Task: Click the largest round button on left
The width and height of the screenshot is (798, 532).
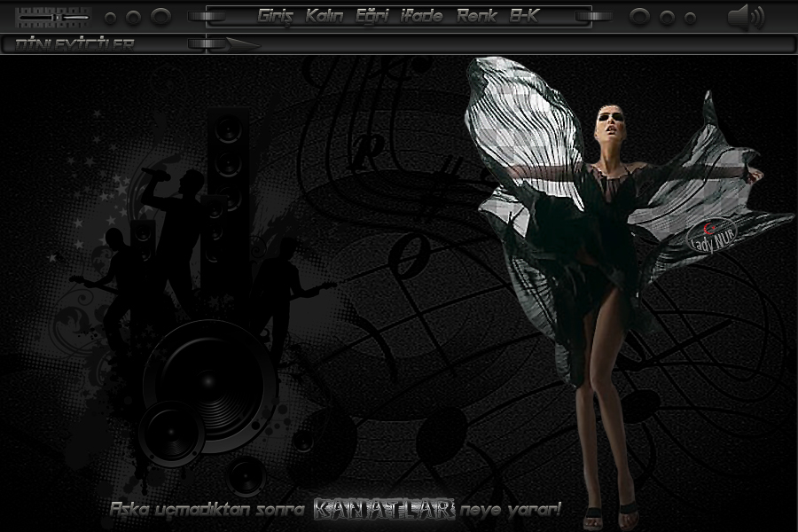Action: [160, 17]
